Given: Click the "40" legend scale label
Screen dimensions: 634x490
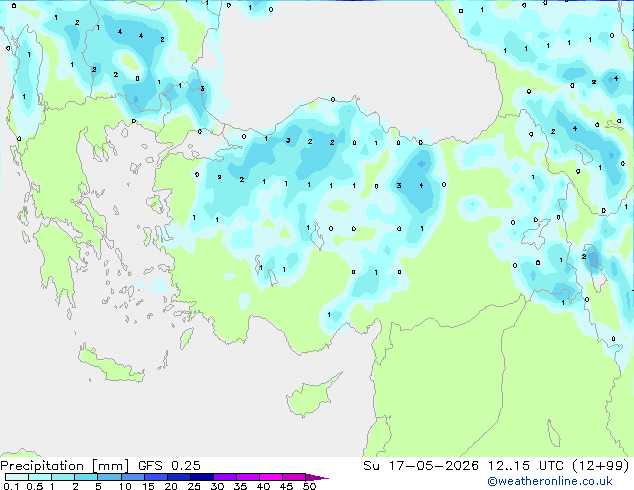Looking at the screenshot, I should coord(263,486).
